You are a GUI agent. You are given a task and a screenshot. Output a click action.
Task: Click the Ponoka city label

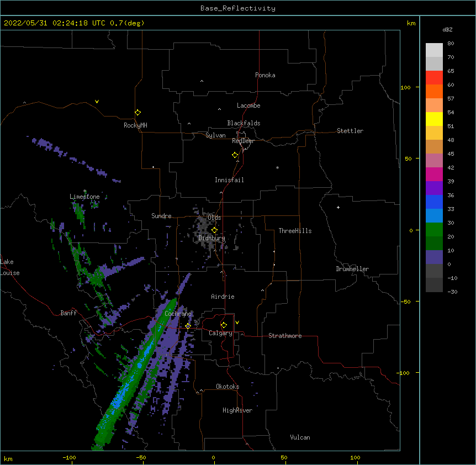click(x=265, y=75)
